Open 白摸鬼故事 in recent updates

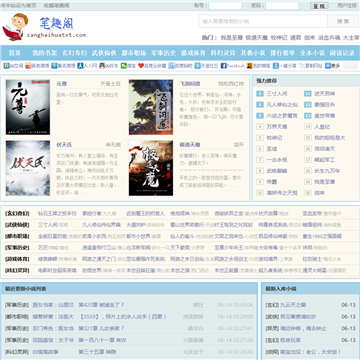pyautogui.click(x=45, y=352)
